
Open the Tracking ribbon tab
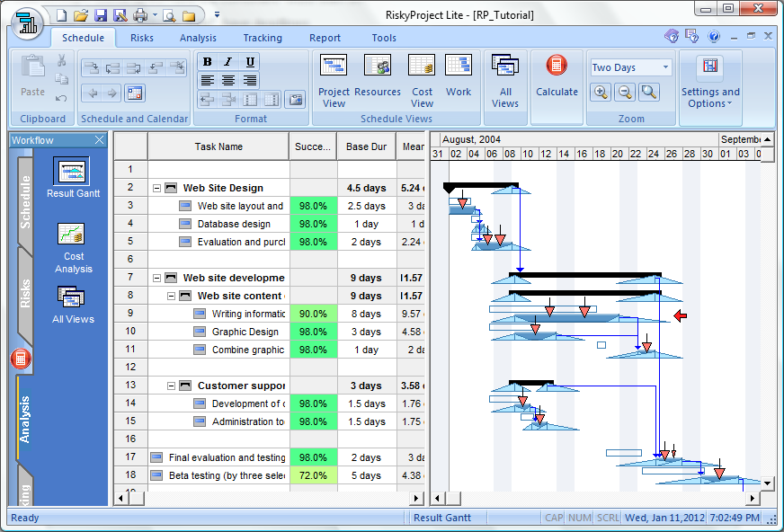pyautogui.click(x=263, y=38)
